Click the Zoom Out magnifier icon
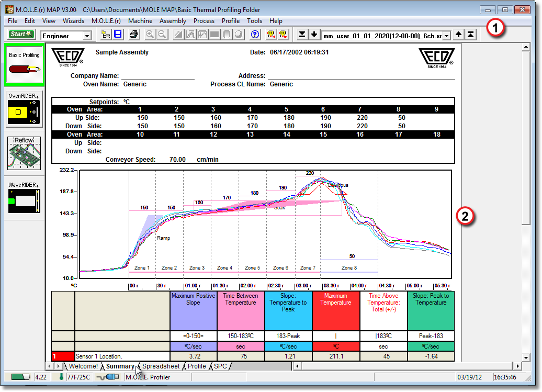Screen dimensions: 542x392 click(x=162, y=35)
